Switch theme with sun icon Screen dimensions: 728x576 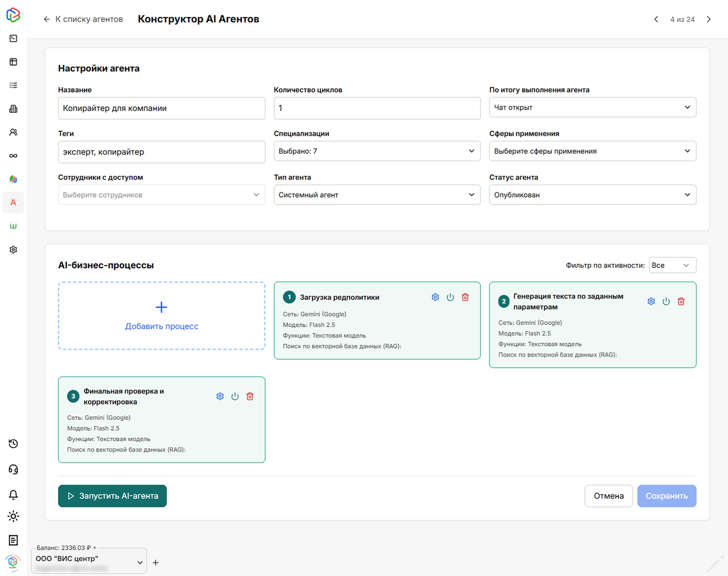click(13, 516)
